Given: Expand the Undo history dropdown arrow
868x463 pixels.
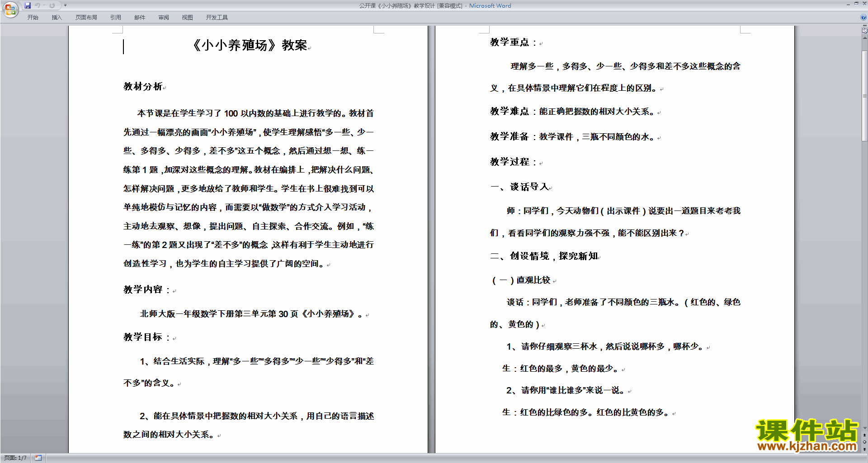Looking at the screenshot, I should (44, 5).
